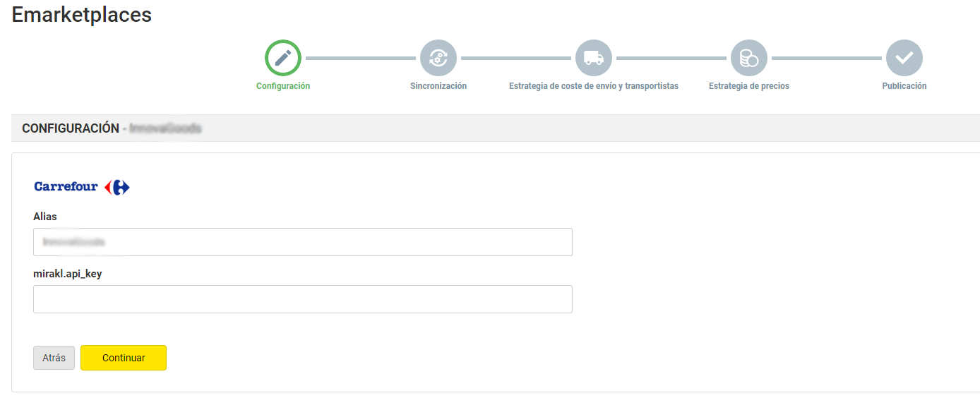
Task: Click the sync gear icon for Sincronización
Action: (x=438, y=58)
